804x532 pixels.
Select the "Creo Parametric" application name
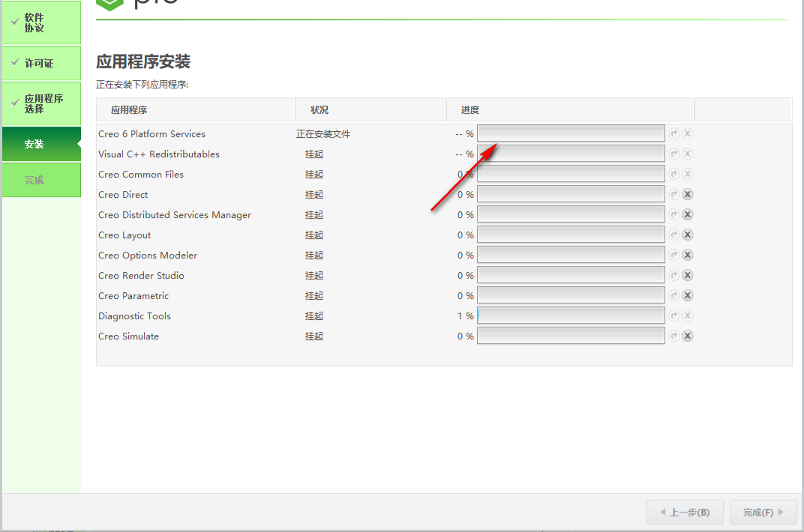tap(133, 295)
